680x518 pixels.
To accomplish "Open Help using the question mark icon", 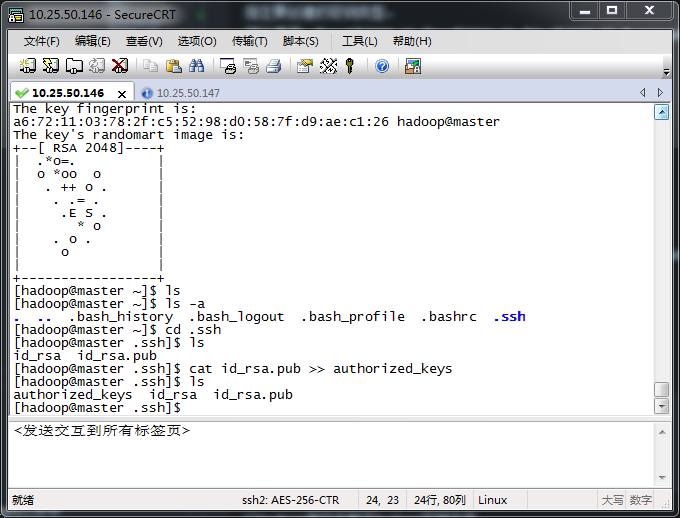I will coord(381,66).
